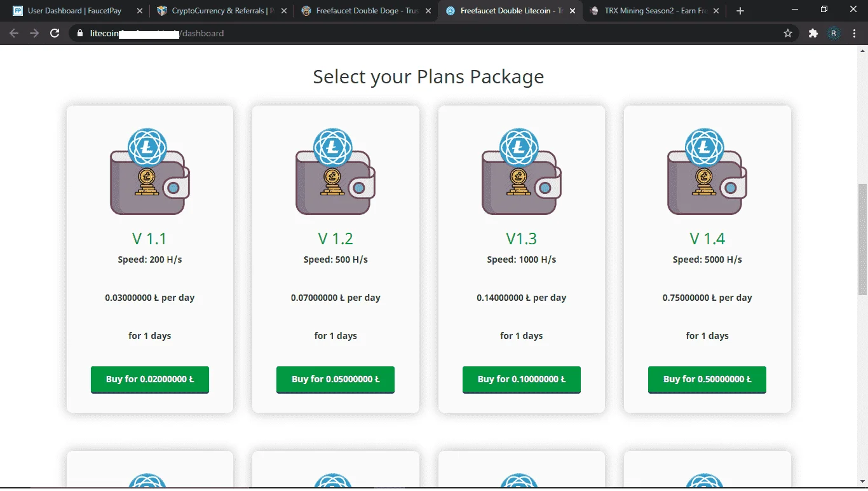
Task: Click 'for 1 days' under V 1.4
Action: pos(707,336)
